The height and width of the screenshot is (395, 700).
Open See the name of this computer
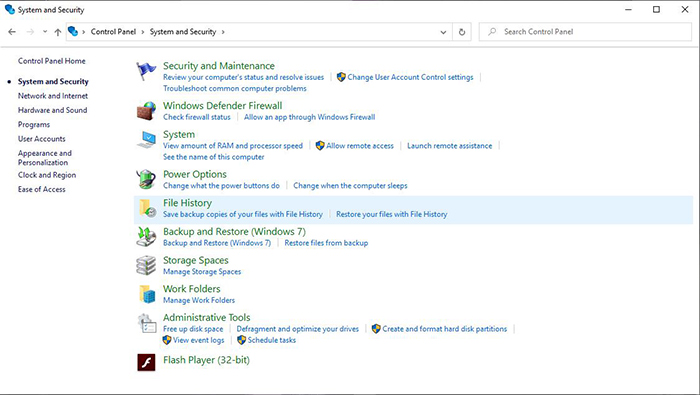coord(213,157)
